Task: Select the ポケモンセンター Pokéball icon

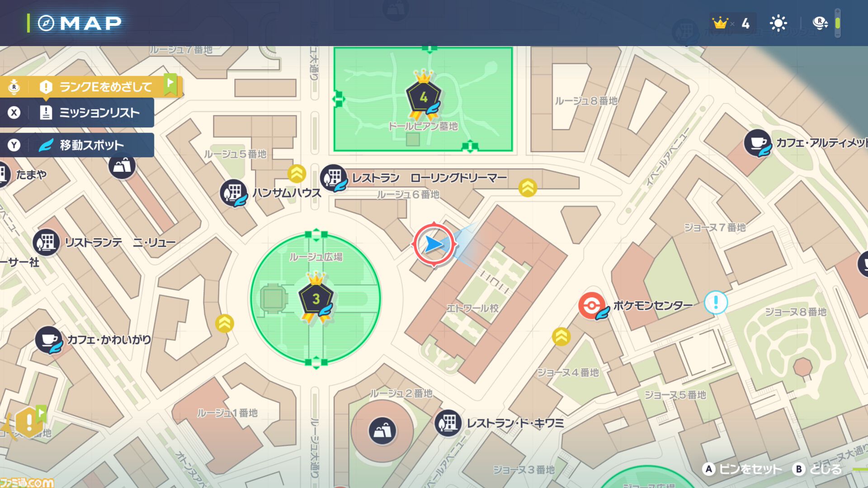Action: [x=592, y=305]
